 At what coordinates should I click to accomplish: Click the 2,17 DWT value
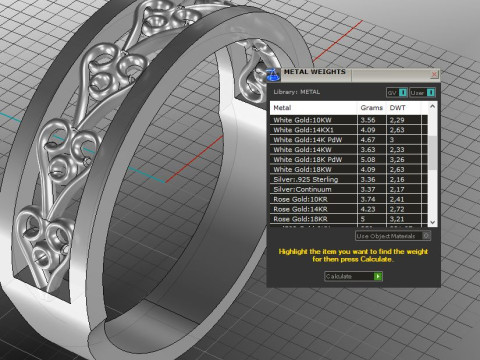coord(397,189)
